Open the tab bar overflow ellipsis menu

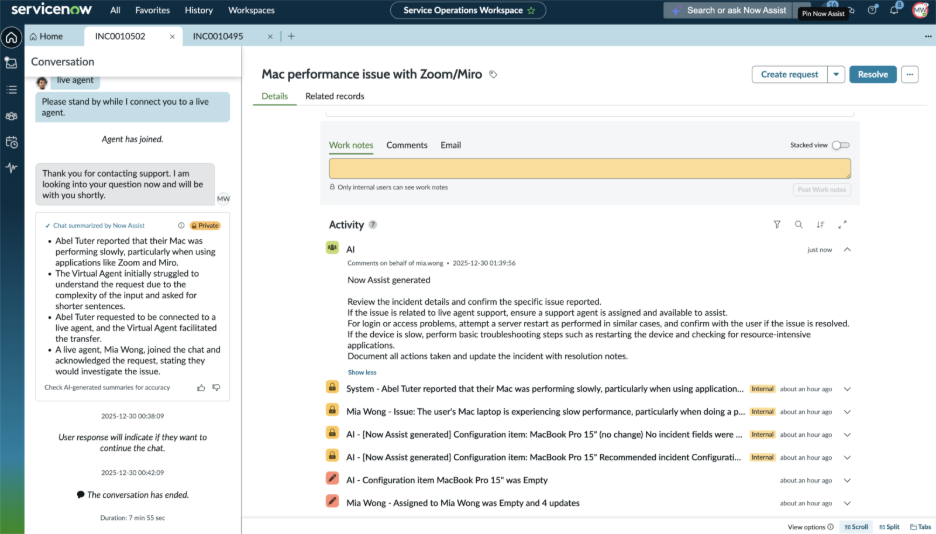coord(928,36)
